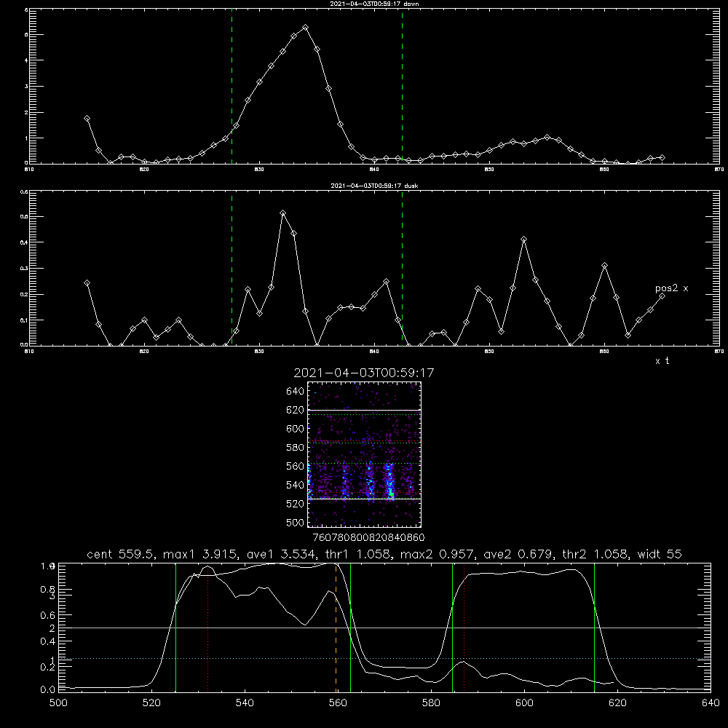Click the bottom plot x-axis label 640

[711, 703]
